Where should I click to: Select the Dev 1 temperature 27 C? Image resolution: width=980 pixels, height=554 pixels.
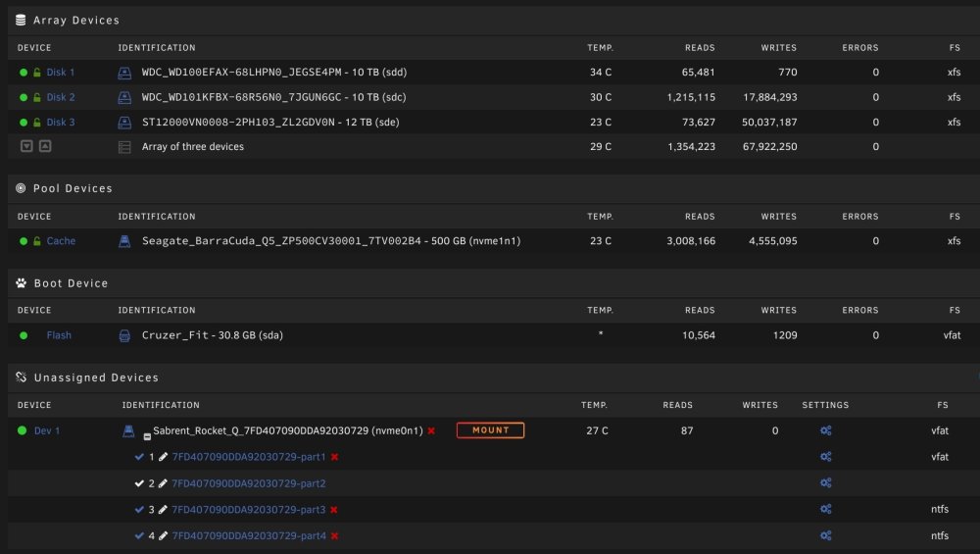pos(597,430)
